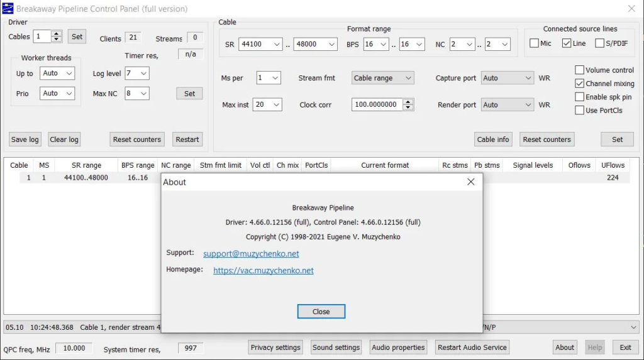Click the Save log button
The width and height of the screenshot is (644, 360).
point(25,139)
